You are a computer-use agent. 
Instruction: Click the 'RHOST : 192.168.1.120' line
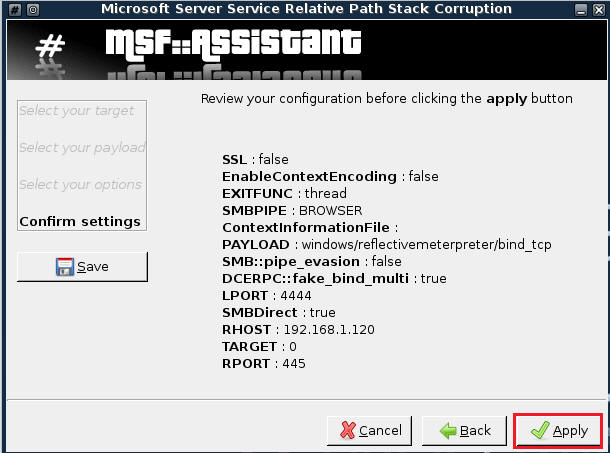(x=298, y=330)
